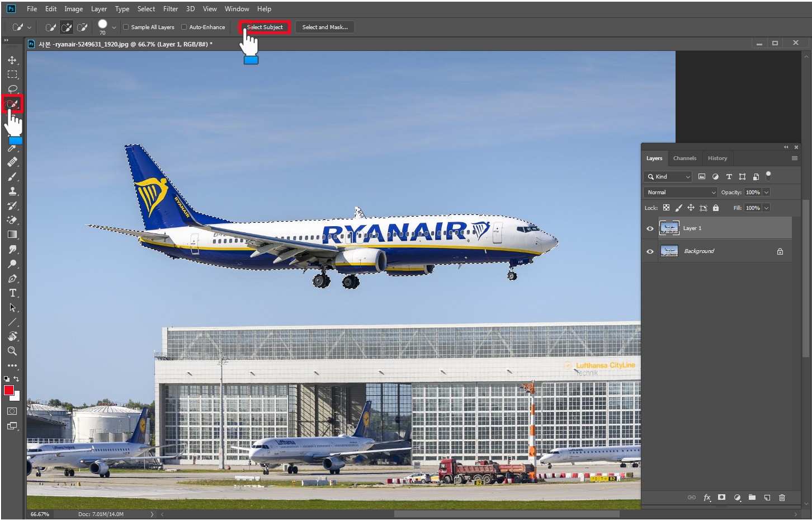Select the Brush tool

(12, 176)
